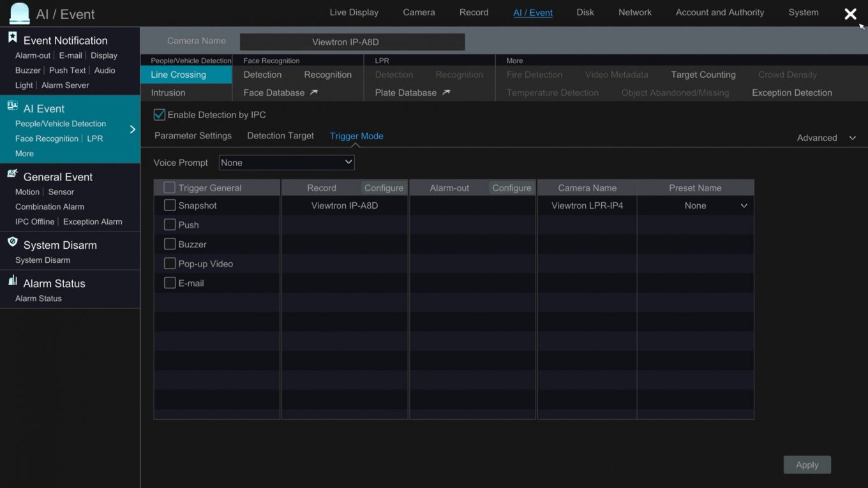Open the Network menu item
Image resolution: width=868 pixels, height=488 pixels.
pos(634,12)
